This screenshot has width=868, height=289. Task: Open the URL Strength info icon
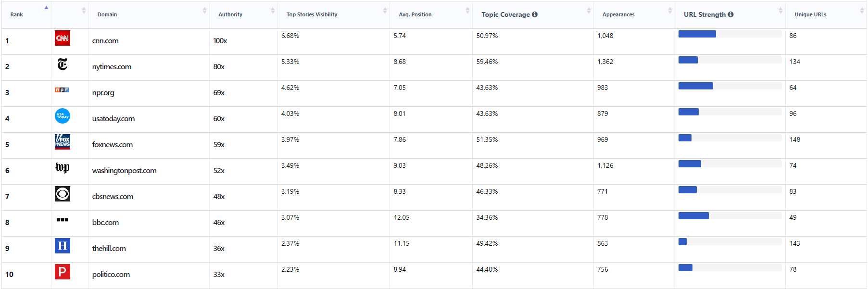click(730, 14)
